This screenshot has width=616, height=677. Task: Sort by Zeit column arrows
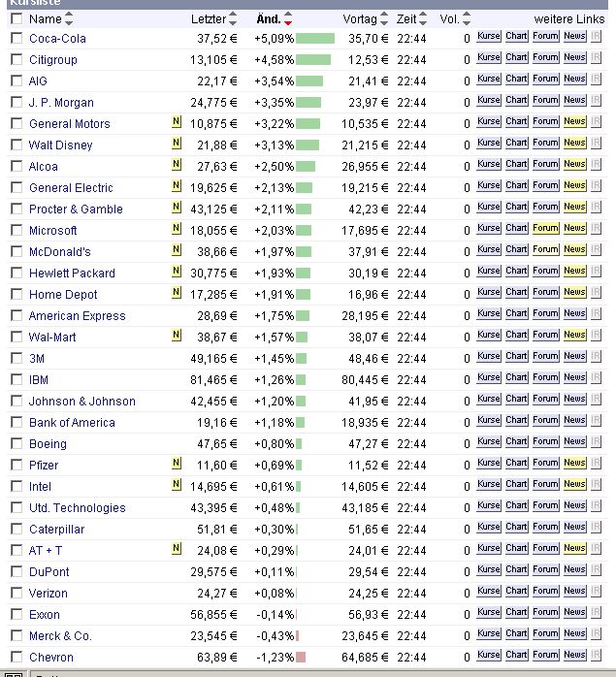click(x=423, y=19)
